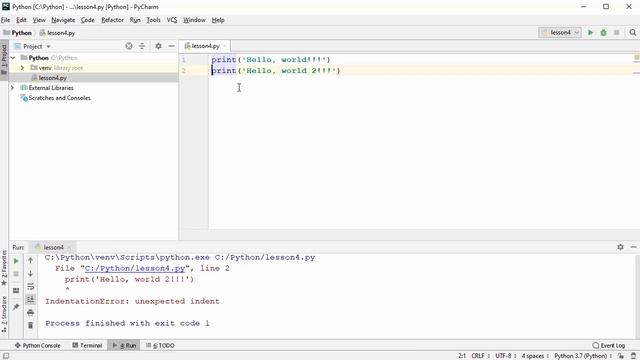The image size is (640, 360).
Task: Collapse the Python root folder node
Action: pyautogui.click(x=13, y=58)
